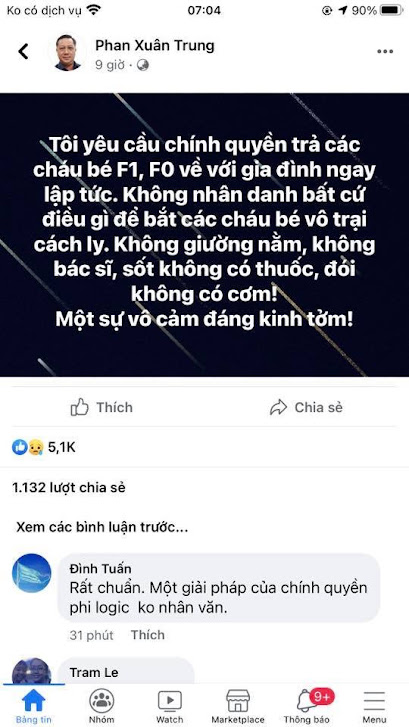Open the Nhóm groups tab
Screen dimensions: 409x727
pos(102,706)
